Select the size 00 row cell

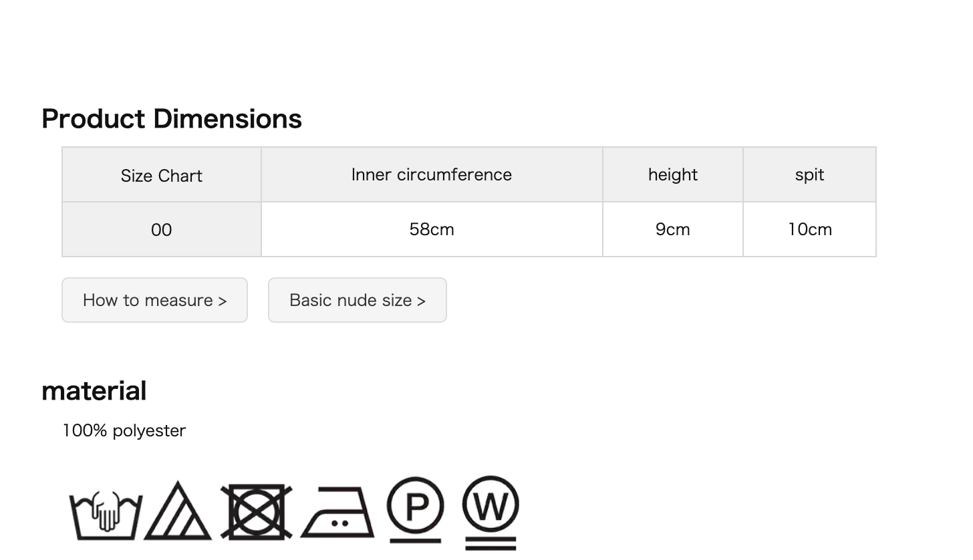(x=162, y=229)
